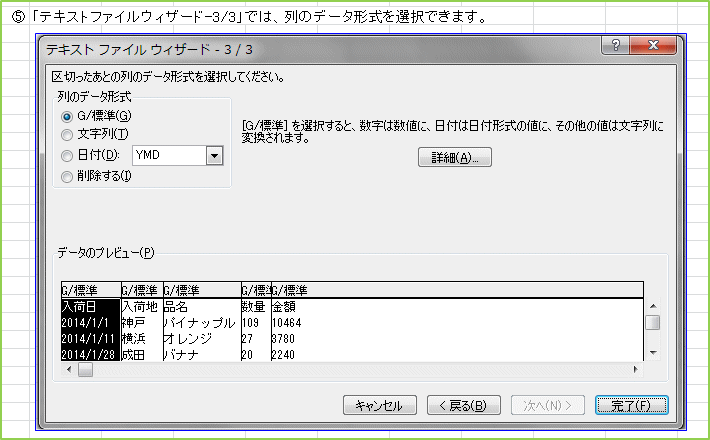Click the preview horizontal scroll left arrow
Screen dimensions: 710x440
click(x=69, y=369)
